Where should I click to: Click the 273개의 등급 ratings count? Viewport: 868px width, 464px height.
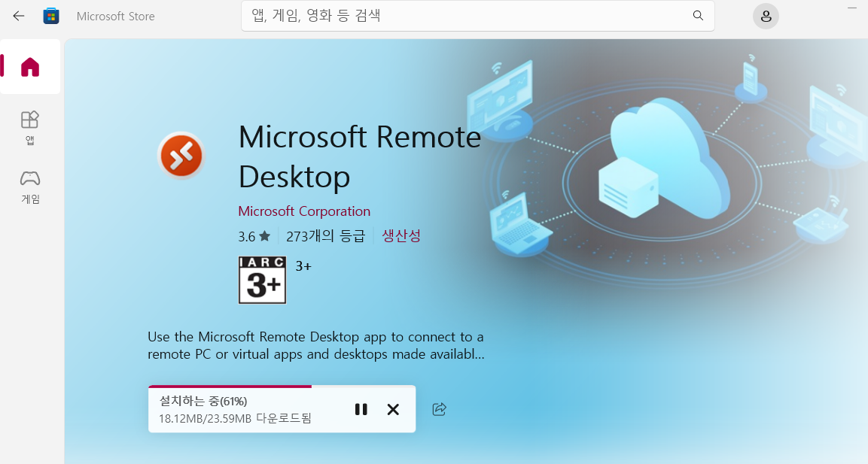tap(325, 236)
